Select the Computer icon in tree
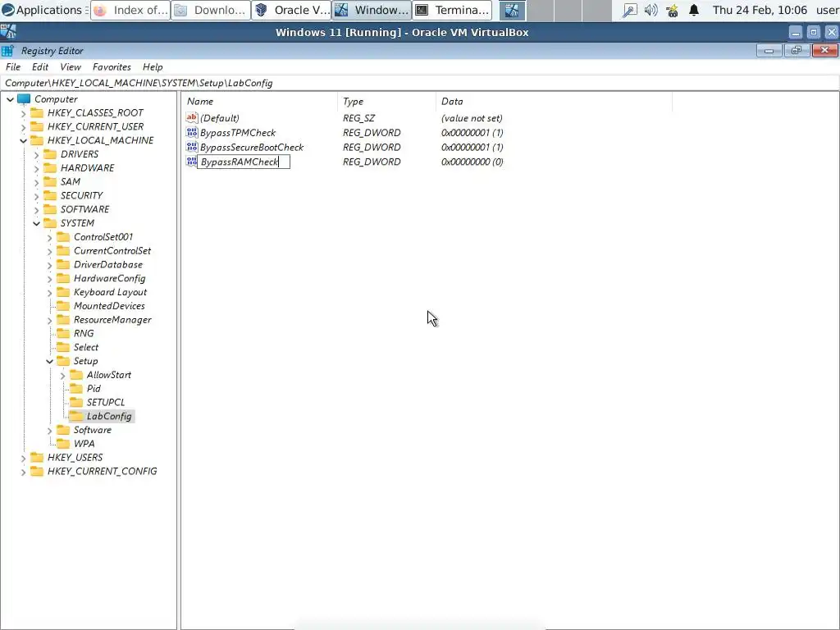This screenshot has height=630, width=840. tap(24, 99)
